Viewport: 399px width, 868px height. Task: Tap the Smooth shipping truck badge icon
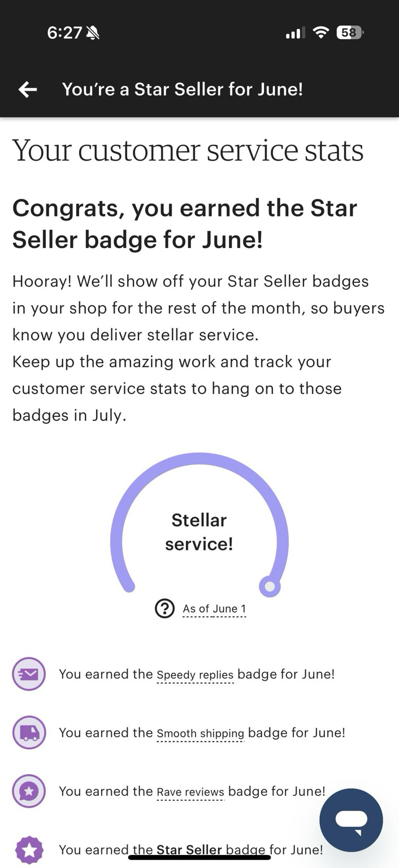tap(29, 733)
